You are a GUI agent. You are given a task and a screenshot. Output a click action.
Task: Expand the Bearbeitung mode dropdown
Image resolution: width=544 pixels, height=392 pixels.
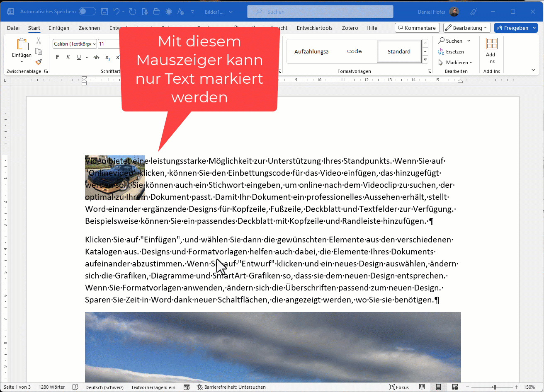click(467, 28)
